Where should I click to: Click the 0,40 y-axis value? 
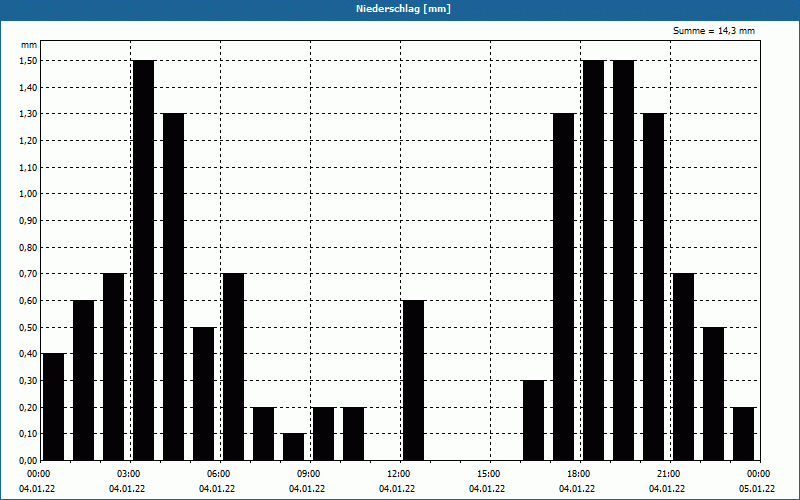[x=26, y=354]
